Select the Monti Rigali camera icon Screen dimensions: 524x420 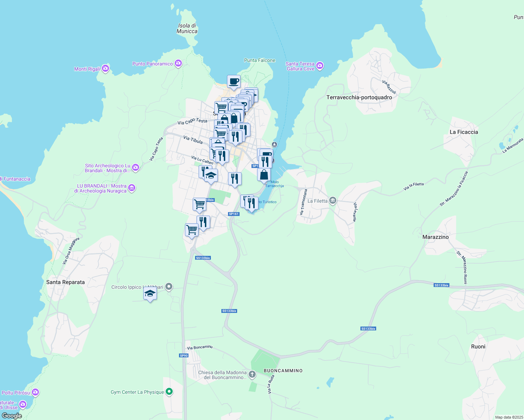(x=105, y=69)
